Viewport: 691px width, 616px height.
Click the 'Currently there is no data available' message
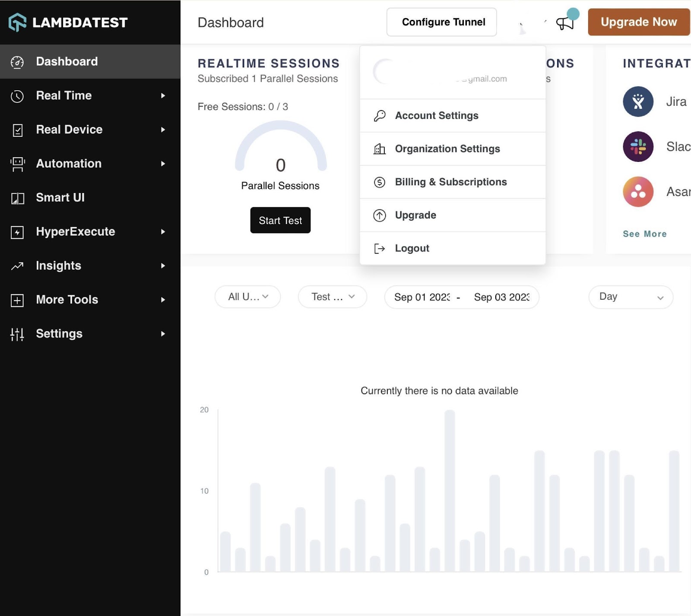[439, 391]
